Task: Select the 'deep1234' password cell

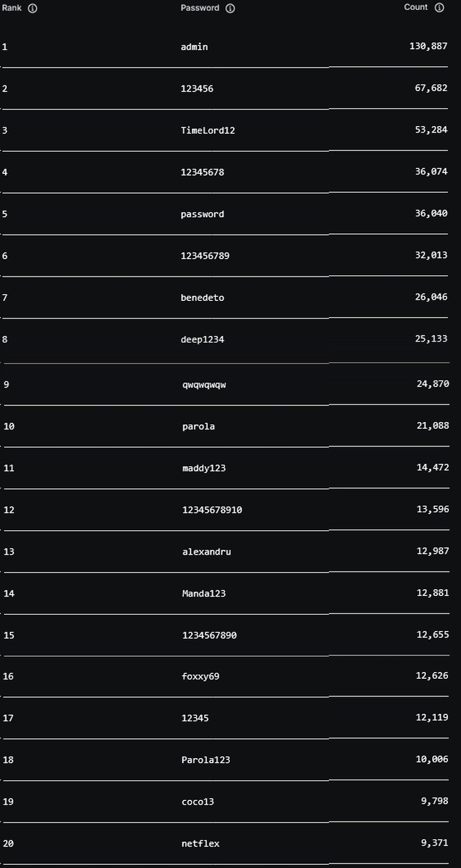Action: (x=202, y=339)
